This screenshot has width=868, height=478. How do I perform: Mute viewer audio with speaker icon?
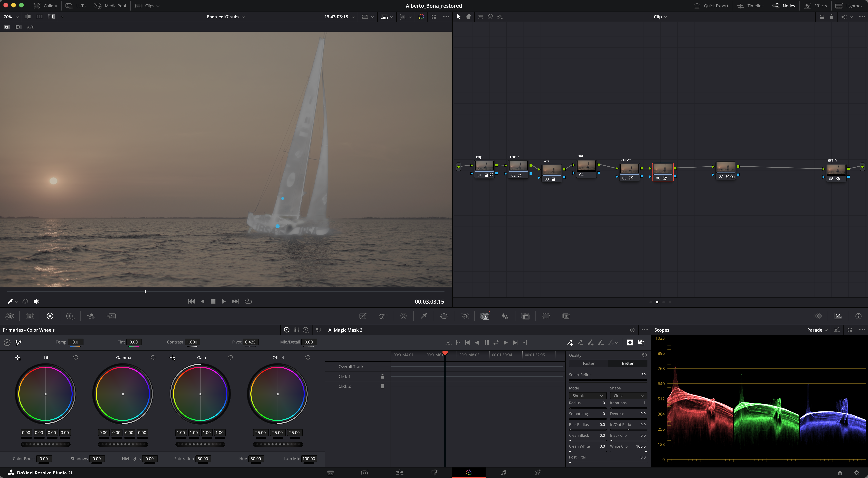click(x=36, y=301)
